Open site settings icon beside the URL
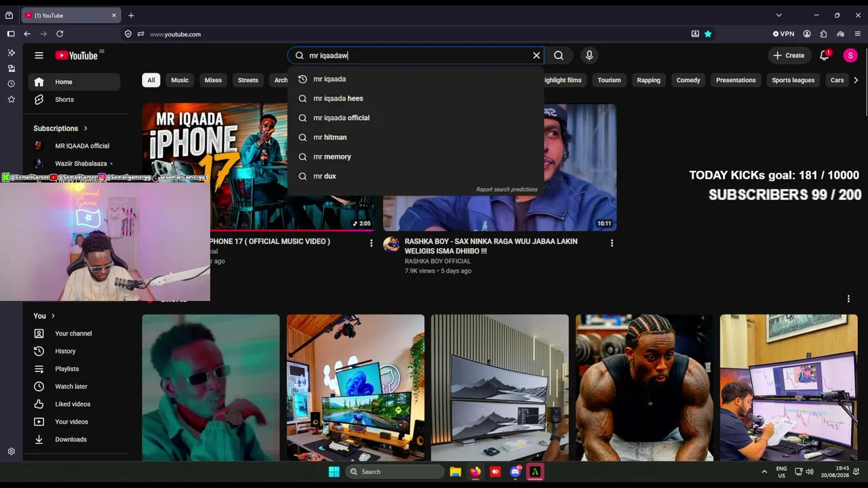The image size is (868, 488). coord(140,34)
